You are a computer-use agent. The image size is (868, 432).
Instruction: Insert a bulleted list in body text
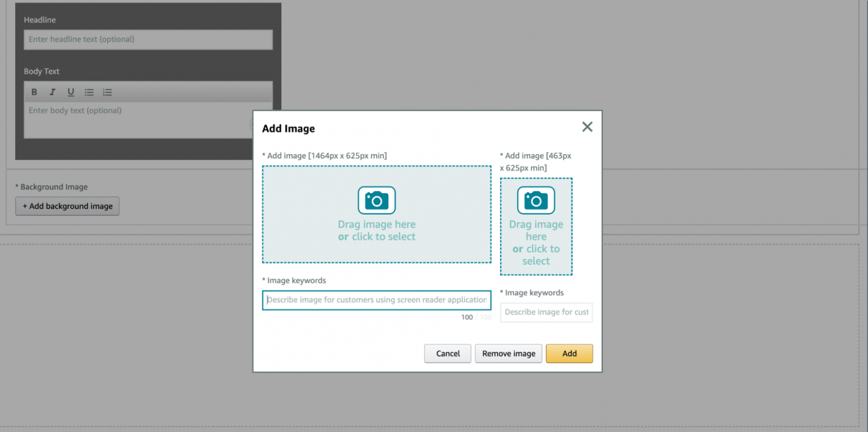89,92
